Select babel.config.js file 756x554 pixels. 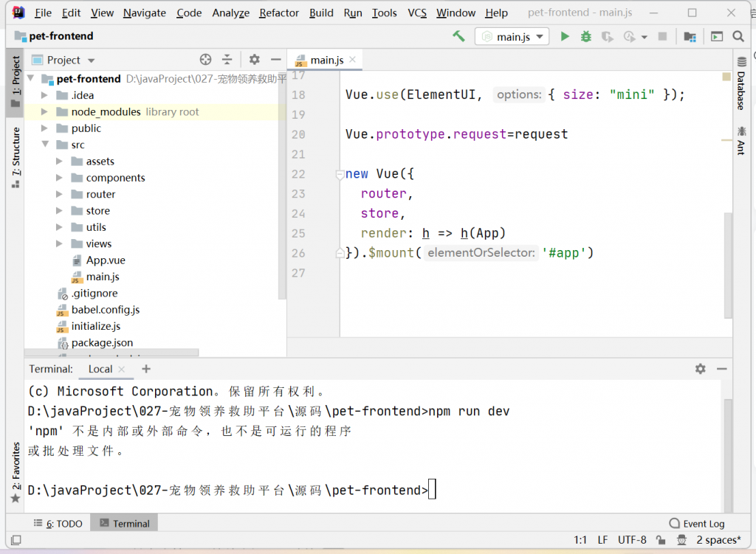pos(105,309)
